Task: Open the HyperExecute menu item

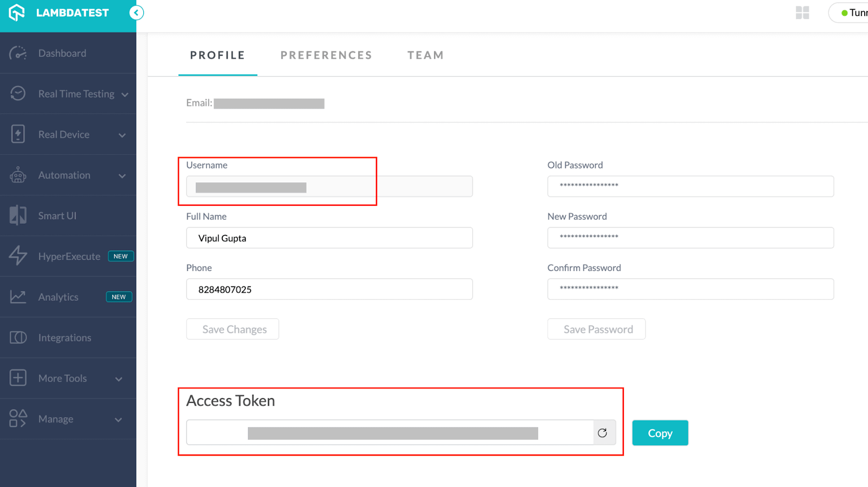Action: [68, 256]
